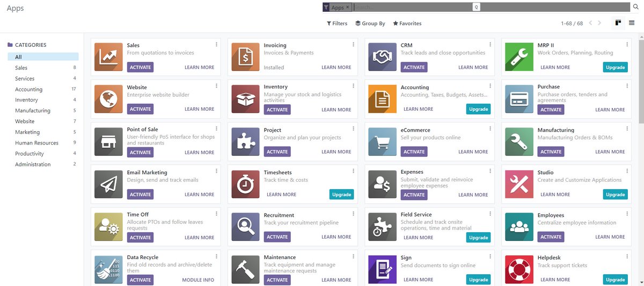Click the search input field

(492, 7)
